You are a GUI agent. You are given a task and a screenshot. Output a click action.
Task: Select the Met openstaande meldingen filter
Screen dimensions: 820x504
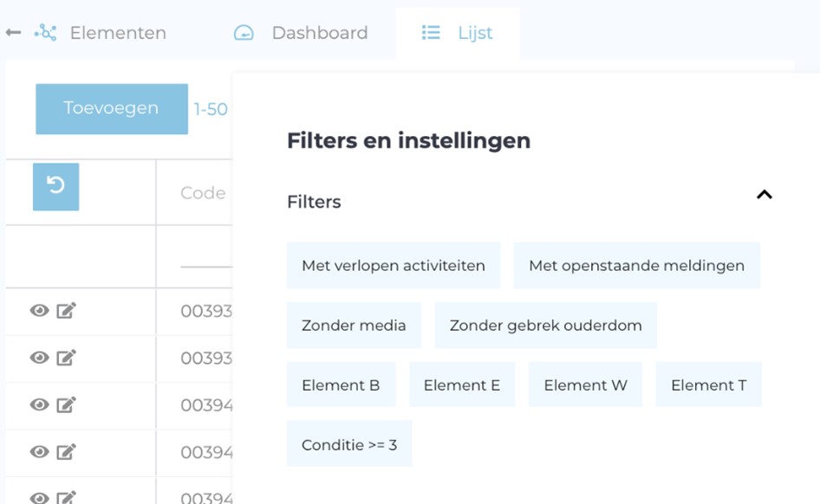(636, 265)
